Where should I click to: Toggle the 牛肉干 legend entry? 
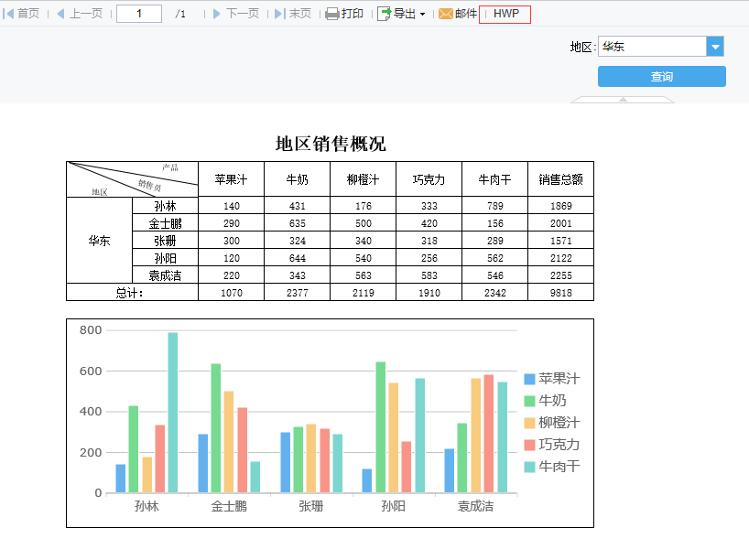click(552, 467)
